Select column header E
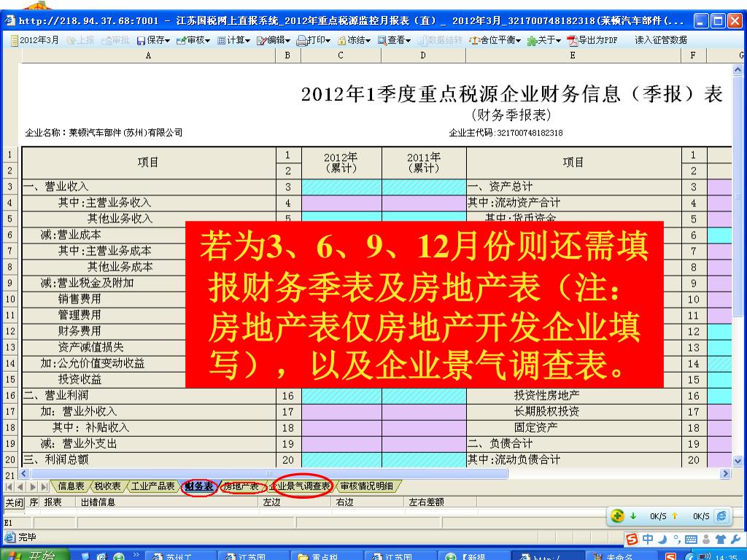747x560 pixels. click(573, 55)
